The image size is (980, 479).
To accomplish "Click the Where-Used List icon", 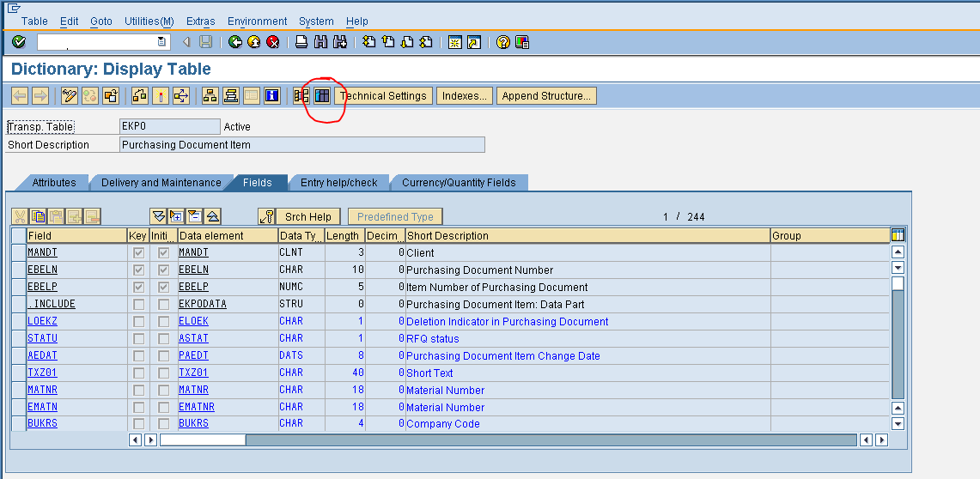I will [181, 95].
